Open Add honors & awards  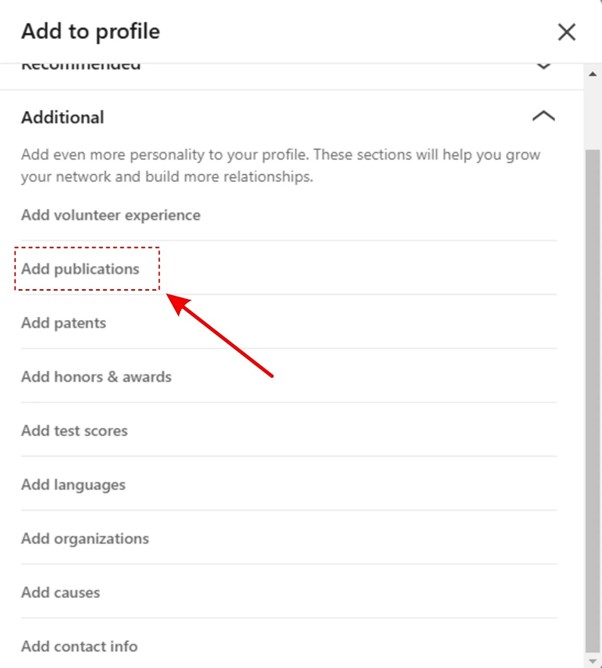point(96,377)
